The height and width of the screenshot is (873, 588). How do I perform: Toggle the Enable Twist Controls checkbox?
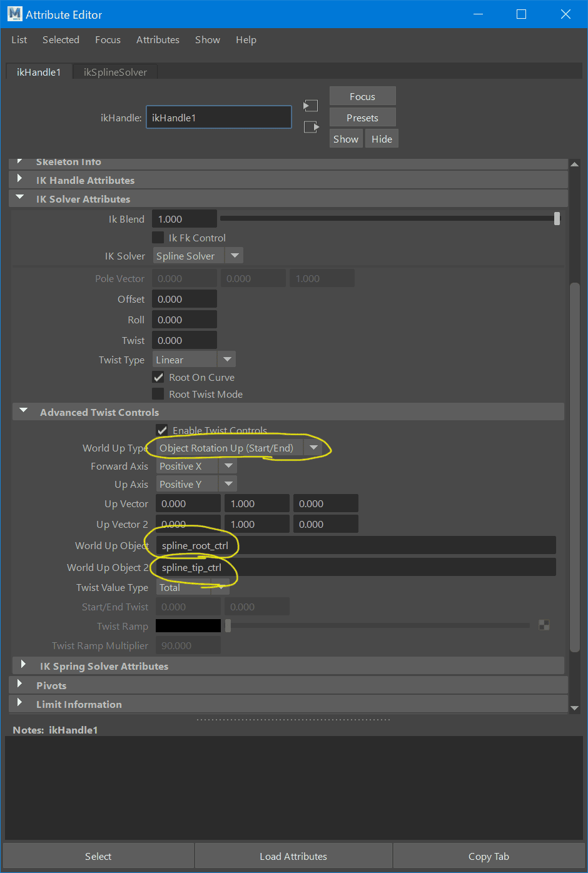tap(162, 430)
